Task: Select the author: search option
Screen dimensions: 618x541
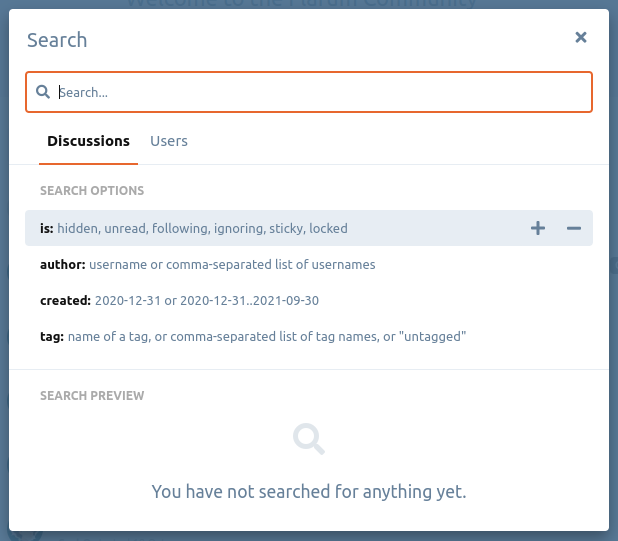Action: tap(309, 264)
